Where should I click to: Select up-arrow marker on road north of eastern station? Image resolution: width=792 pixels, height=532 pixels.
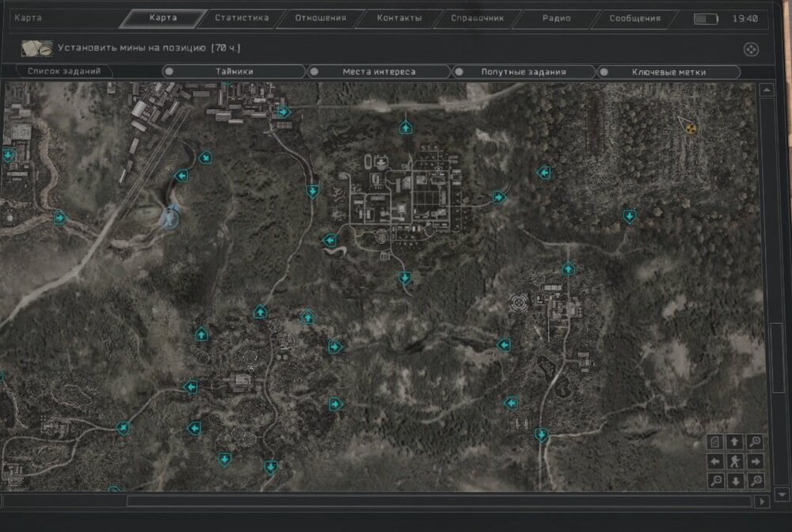[568, 268]
